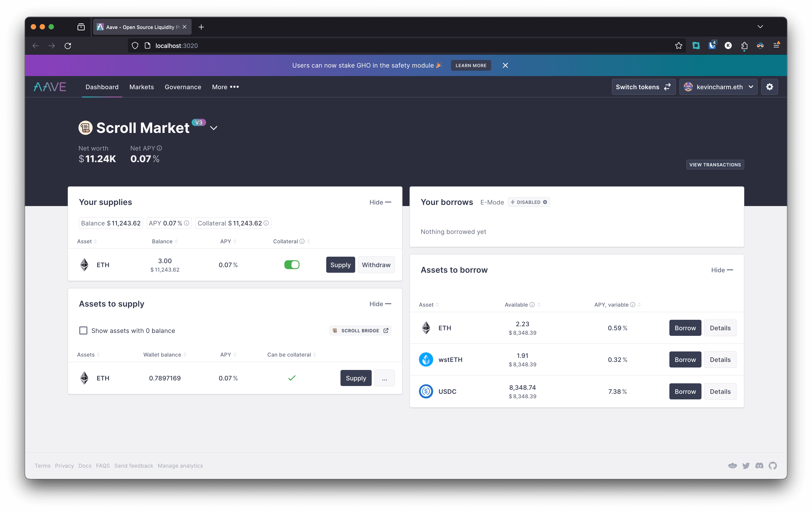Image resolution: width=812 pixels, height=512 pixels.
Task: Click the APY, variable info icon
Action: coord(633,305)
